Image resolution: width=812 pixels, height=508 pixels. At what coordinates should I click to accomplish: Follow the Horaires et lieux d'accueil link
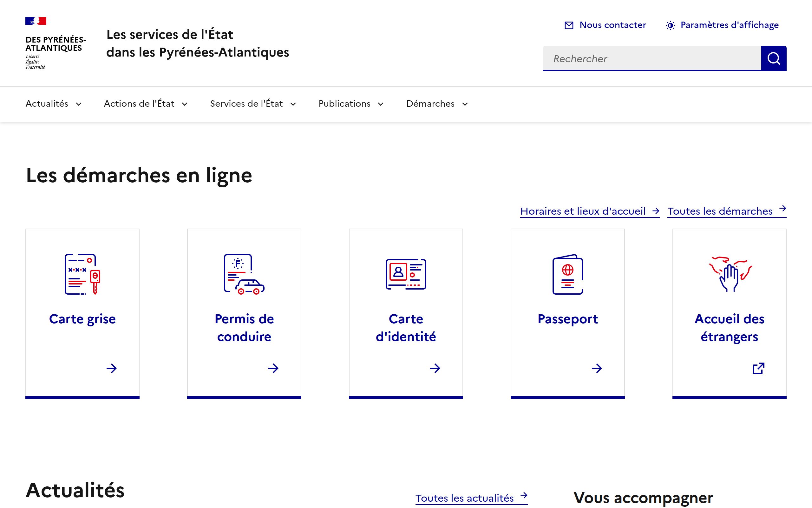pyautogui.click(x=590, y=211)
